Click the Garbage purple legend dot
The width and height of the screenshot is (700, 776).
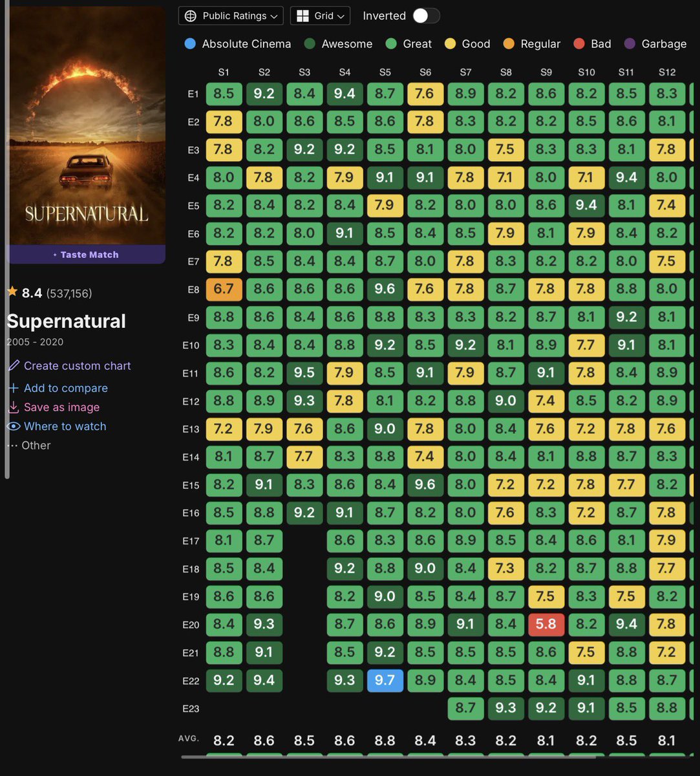tap(630, 44)
